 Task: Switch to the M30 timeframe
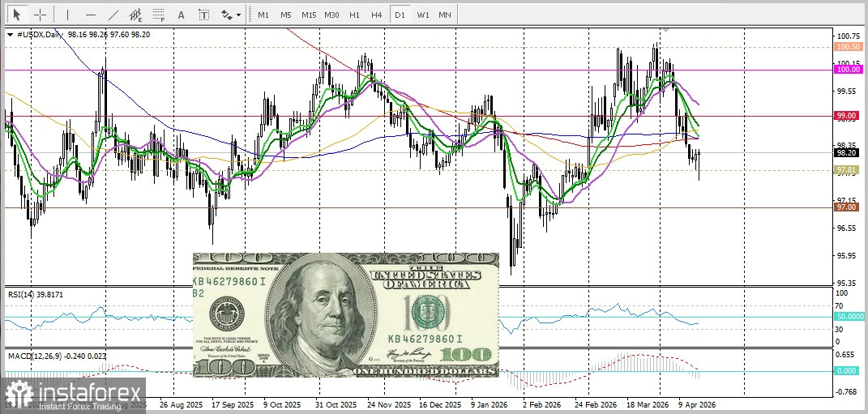coord(331,15)
